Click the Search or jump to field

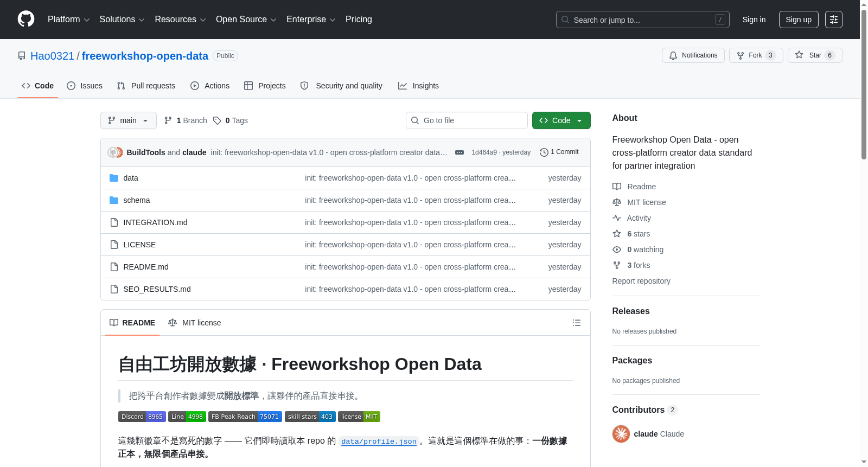pyautogui.click(x=643, y=20)
